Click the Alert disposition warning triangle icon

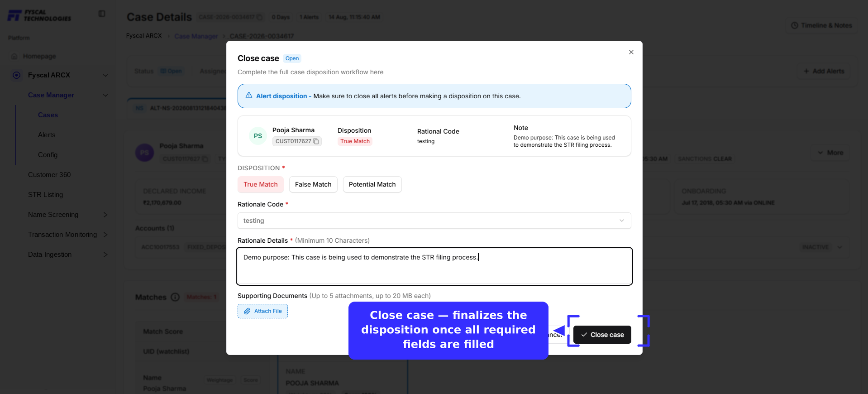tap(249, 96)
